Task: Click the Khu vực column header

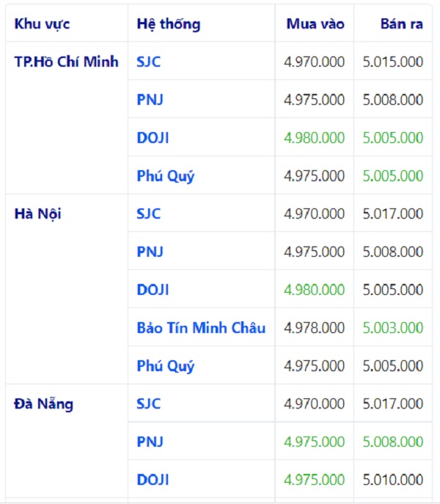Action: pyautogui.click(x=43, y=24)
